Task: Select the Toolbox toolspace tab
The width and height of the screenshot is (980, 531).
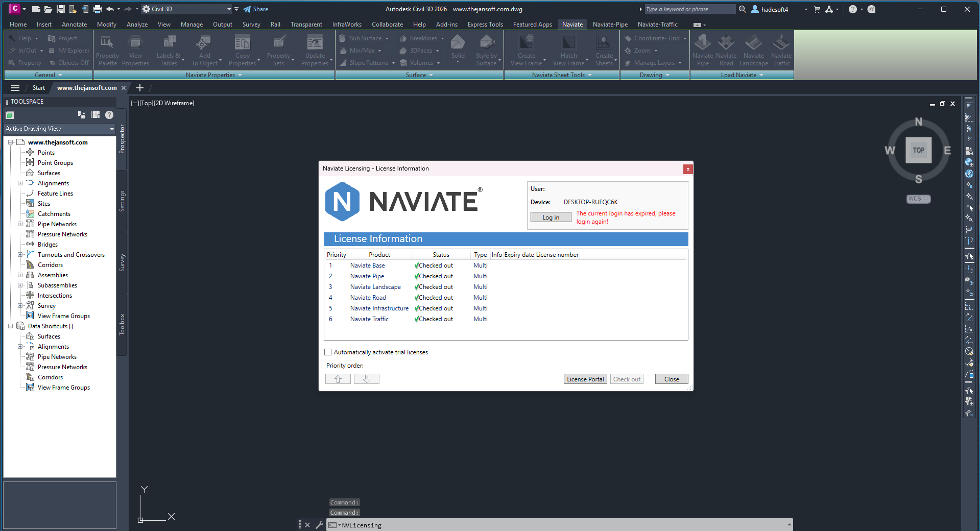Action: (122, 324)
